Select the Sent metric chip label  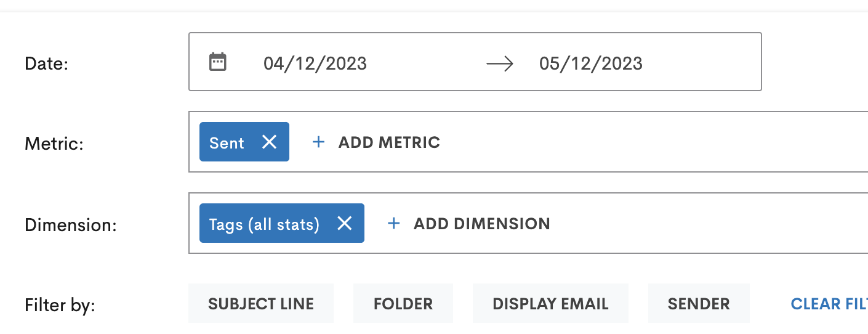click(227, 143)
